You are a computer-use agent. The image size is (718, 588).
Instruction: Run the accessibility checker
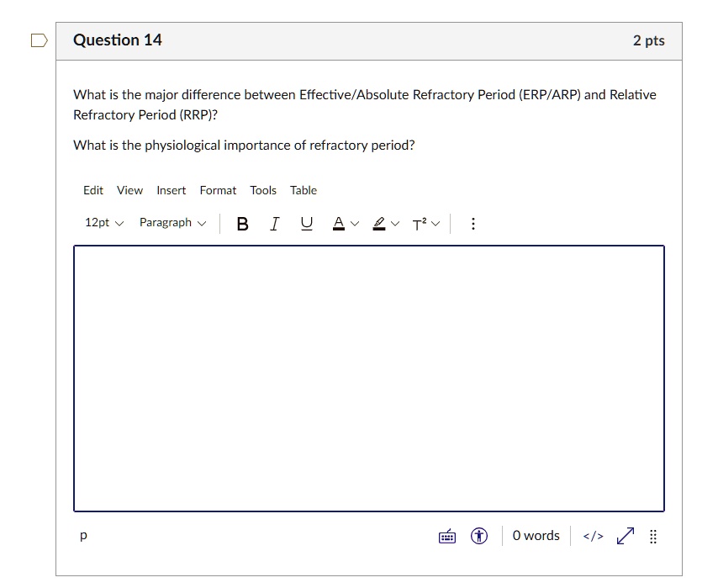coord(478,536)
